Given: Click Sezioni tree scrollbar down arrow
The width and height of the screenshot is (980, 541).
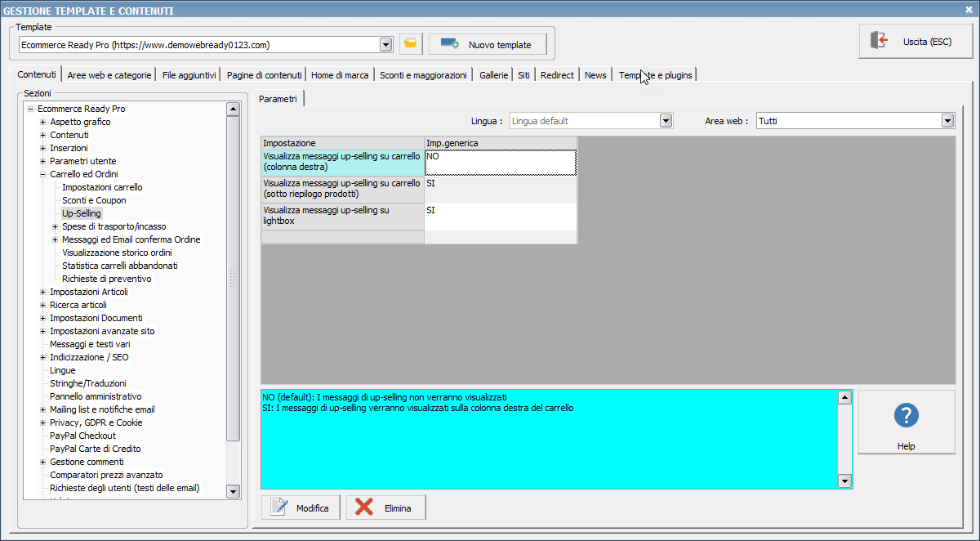Looking at the screenshot, I should [233, 491].
